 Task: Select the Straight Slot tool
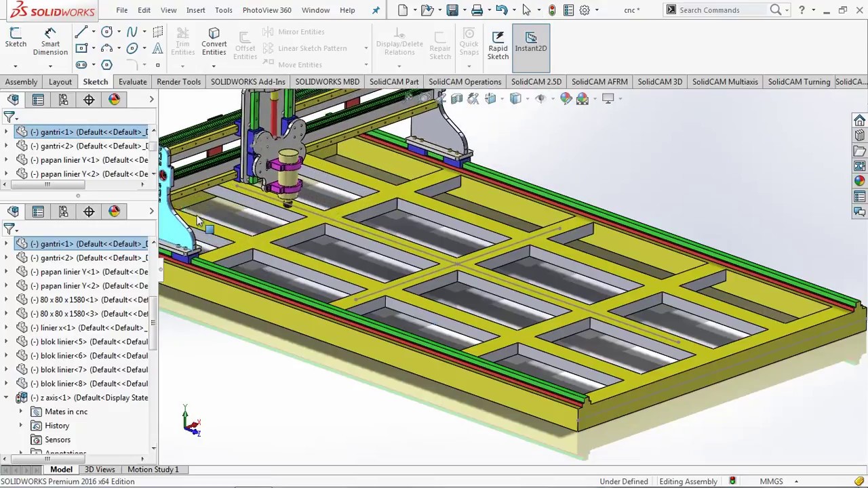click(81, 64)
